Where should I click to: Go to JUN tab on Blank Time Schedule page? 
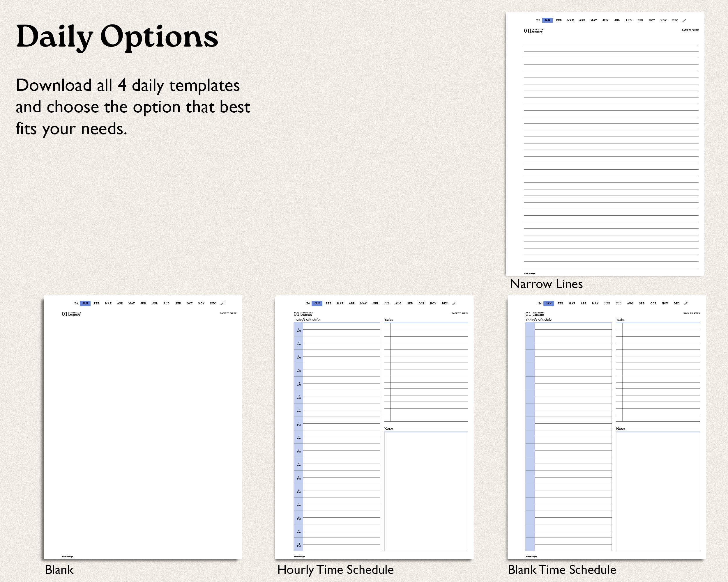[x=607, y=303]
